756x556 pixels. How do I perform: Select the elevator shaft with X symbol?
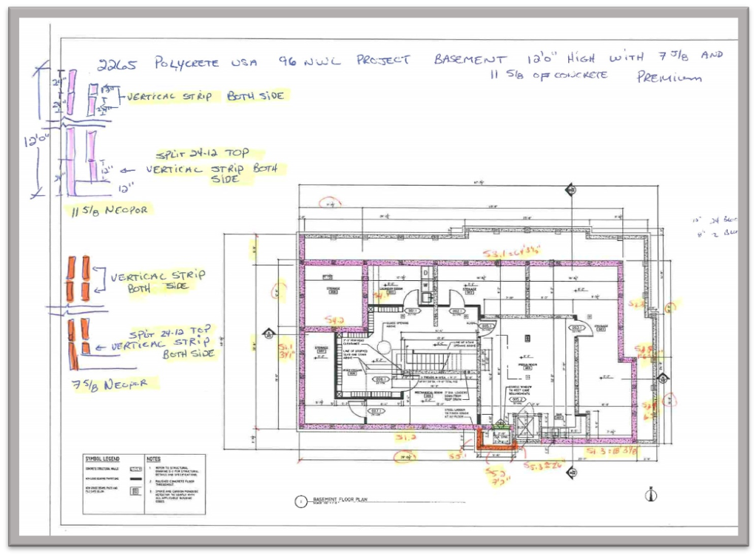525,427
